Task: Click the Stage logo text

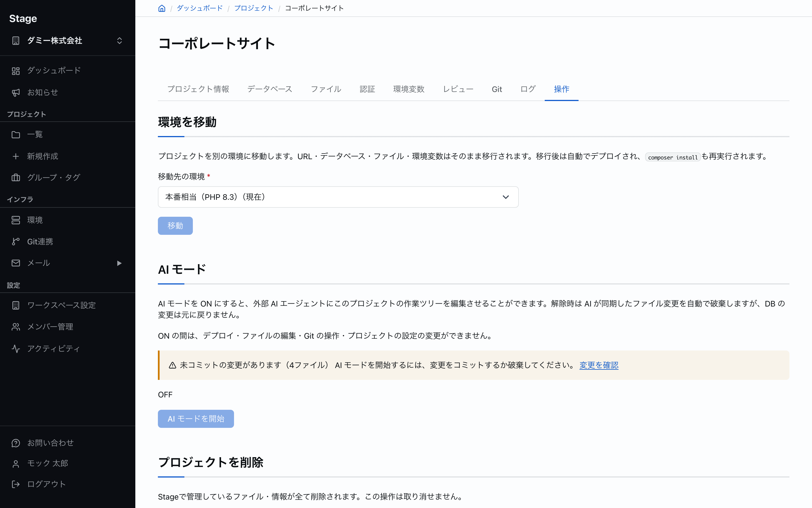Action: [x=23, y=18]
